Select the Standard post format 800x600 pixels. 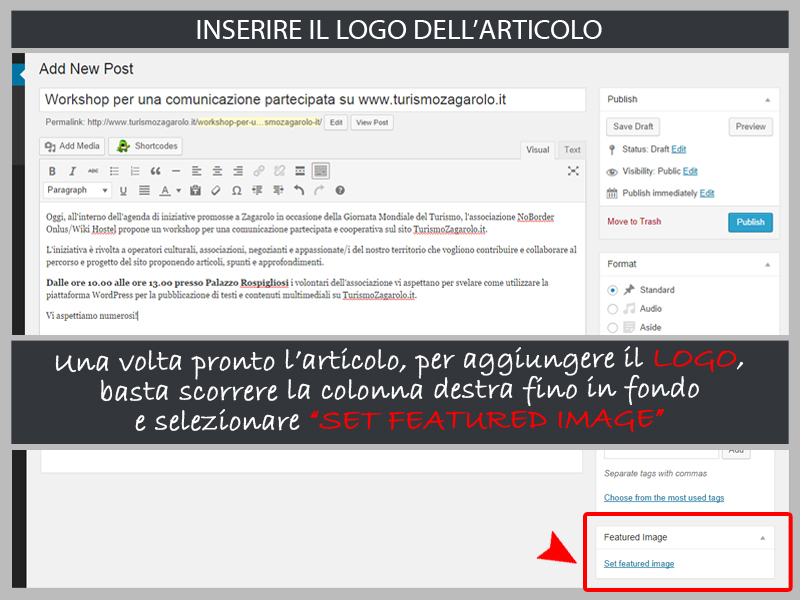(x=613, y=290)
